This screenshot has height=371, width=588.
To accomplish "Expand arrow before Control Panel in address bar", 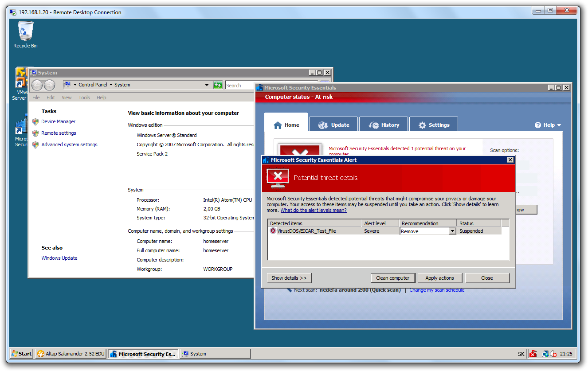I will coord(75,85).
